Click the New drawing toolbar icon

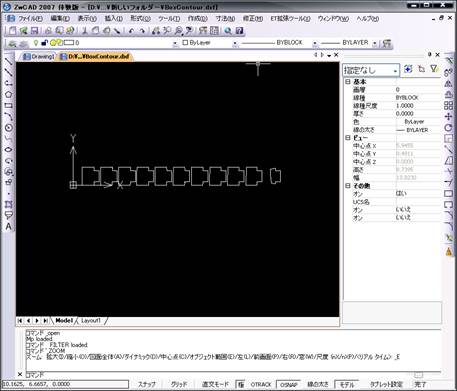click(12, 31)
